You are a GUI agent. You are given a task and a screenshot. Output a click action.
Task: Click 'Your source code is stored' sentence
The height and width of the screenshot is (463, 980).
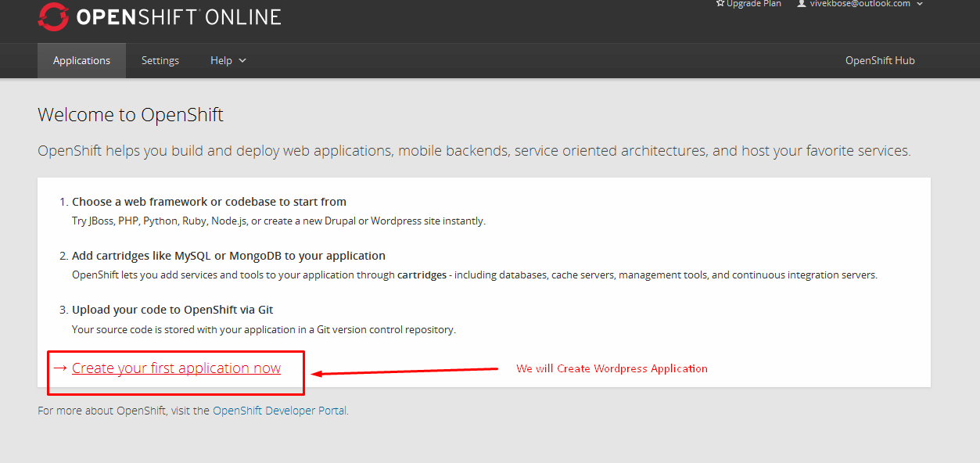264,330
